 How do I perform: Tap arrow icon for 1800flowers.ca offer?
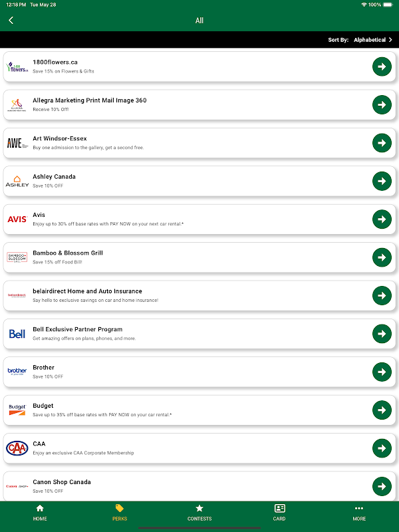coord(382,66)
